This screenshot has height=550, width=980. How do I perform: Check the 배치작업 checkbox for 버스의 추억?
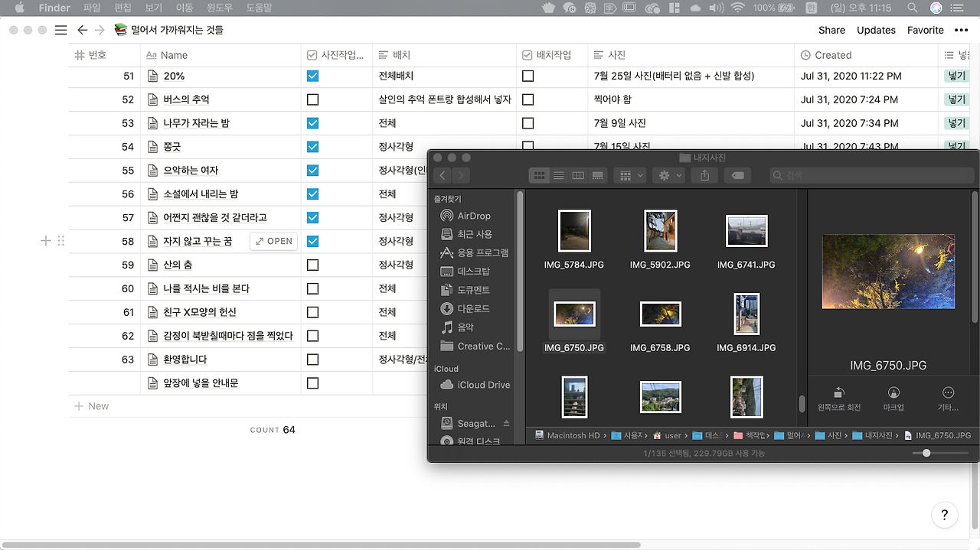tap(528, 99)
